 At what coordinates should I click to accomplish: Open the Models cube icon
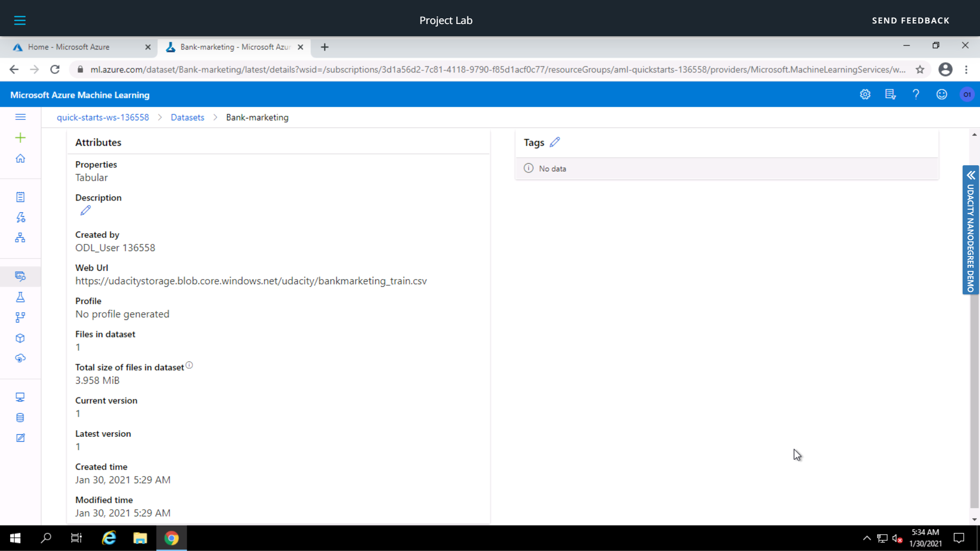click(20, 338)
